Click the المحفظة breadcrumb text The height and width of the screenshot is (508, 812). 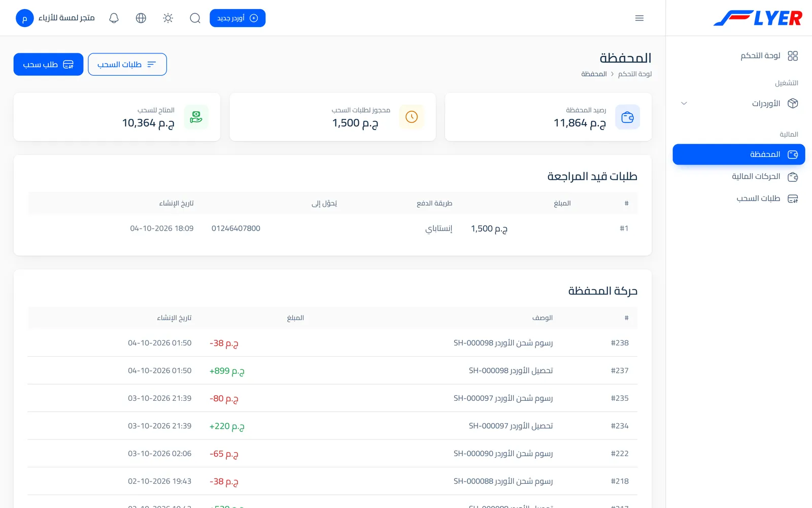594,74
